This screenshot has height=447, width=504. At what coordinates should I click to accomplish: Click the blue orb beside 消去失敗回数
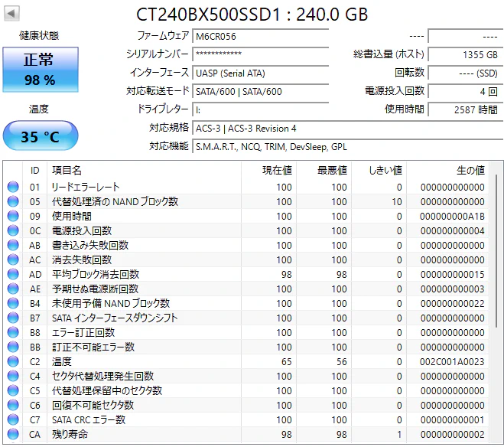click(13, 259)
